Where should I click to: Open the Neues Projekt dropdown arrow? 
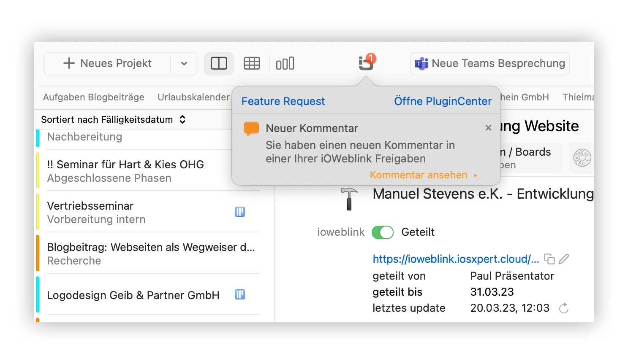184,64
